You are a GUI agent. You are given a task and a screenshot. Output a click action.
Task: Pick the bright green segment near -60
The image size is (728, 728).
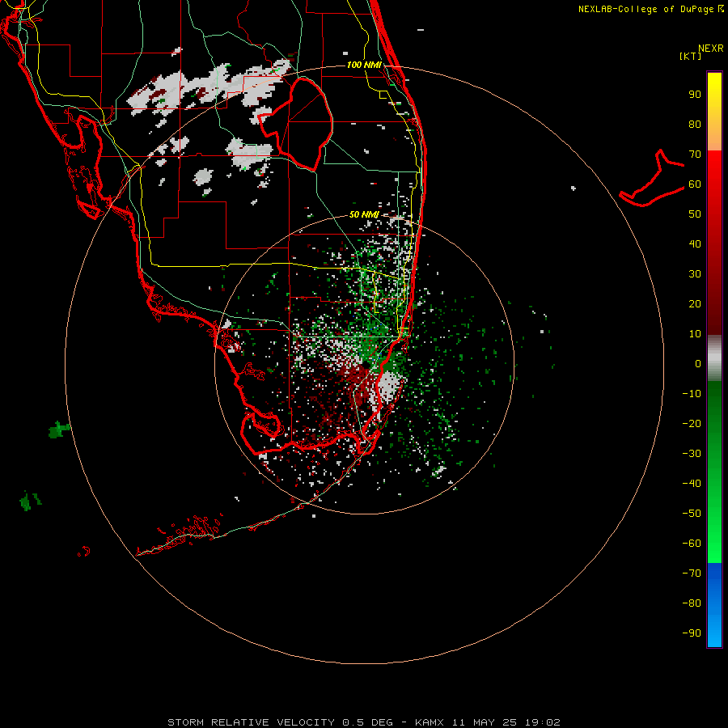pos(714,544)
